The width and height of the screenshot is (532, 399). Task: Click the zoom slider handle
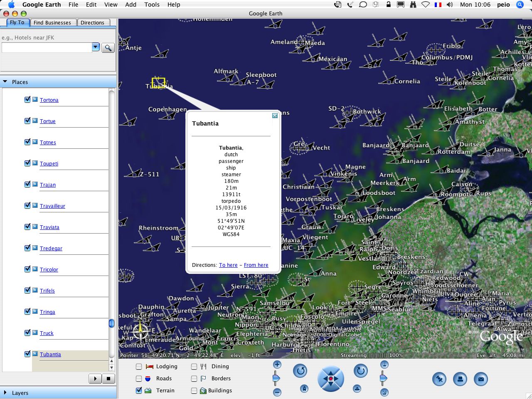pyautogui.click(x=276, y=378)
